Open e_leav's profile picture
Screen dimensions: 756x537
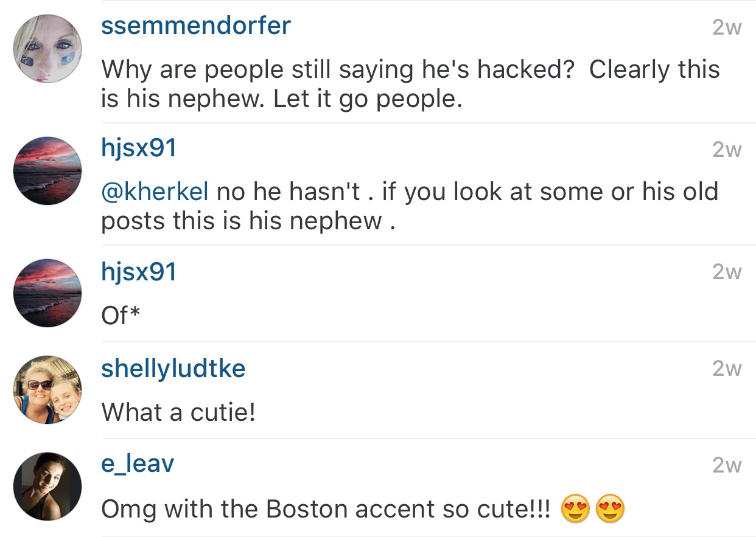(47, 487)
